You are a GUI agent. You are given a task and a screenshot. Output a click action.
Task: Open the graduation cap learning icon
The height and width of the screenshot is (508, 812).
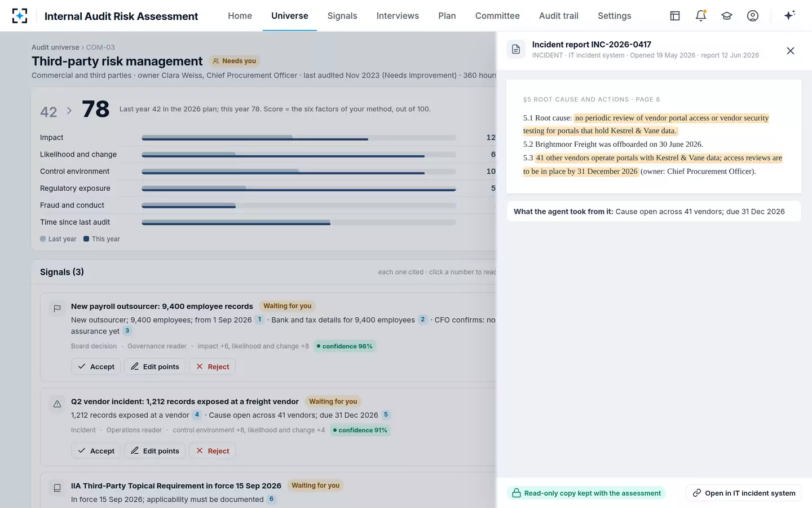(x=727, y=16)
